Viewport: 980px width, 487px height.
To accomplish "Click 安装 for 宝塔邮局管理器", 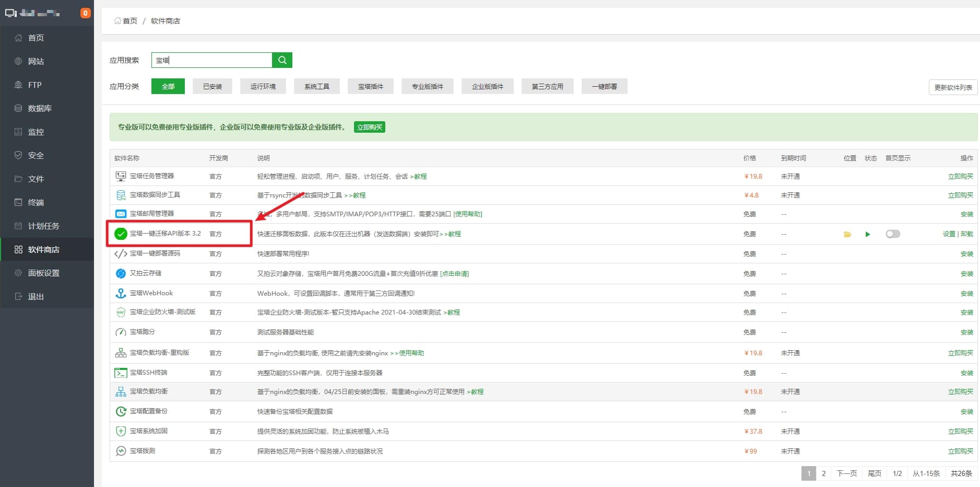I will [x=967, y=214].
